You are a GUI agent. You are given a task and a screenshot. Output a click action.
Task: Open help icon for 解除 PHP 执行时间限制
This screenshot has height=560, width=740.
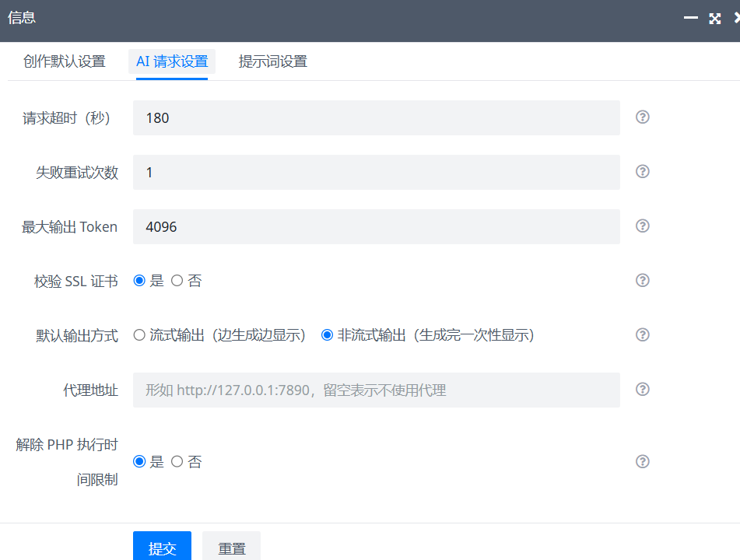(x=642, y=461)
